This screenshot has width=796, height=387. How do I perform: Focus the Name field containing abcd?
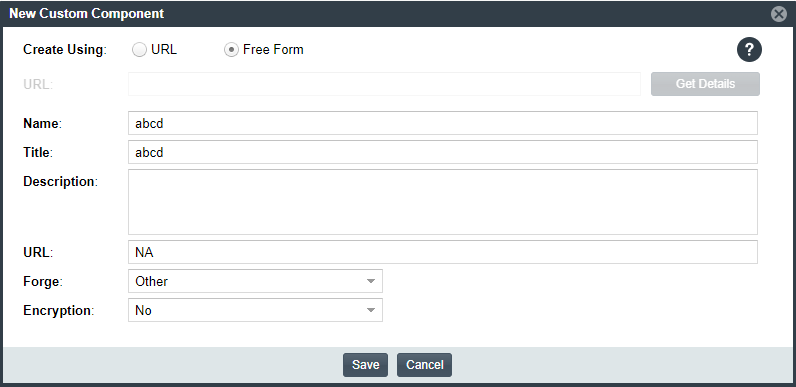click(x=443, y=123)
